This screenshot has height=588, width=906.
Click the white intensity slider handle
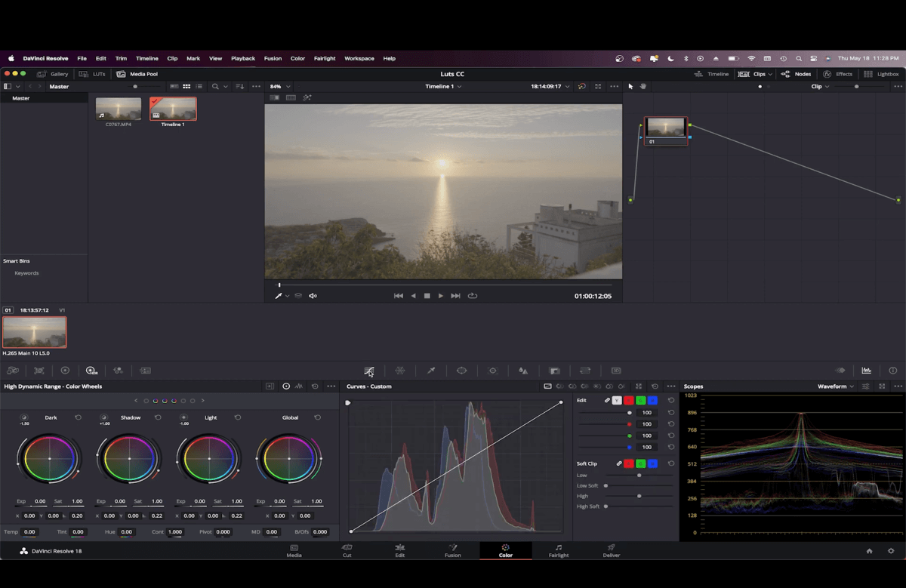point(630,413)
